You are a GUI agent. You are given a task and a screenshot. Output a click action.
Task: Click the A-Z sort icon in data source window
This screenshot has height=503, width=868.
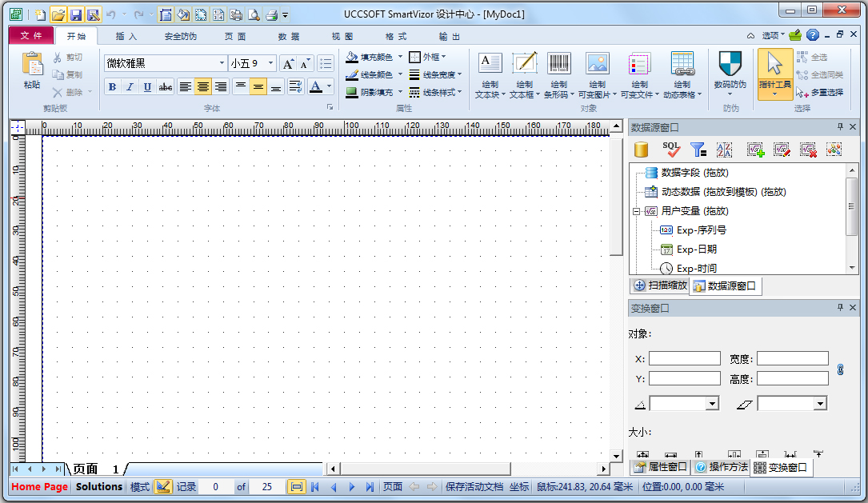[x=724, y=150]
